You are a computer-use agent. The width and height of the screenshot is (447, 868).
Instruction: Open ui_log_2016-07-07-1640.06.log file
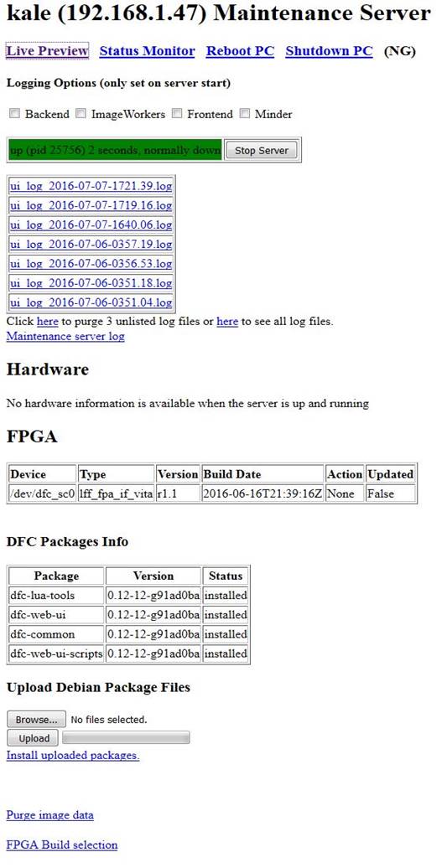(x=91, y=225)
